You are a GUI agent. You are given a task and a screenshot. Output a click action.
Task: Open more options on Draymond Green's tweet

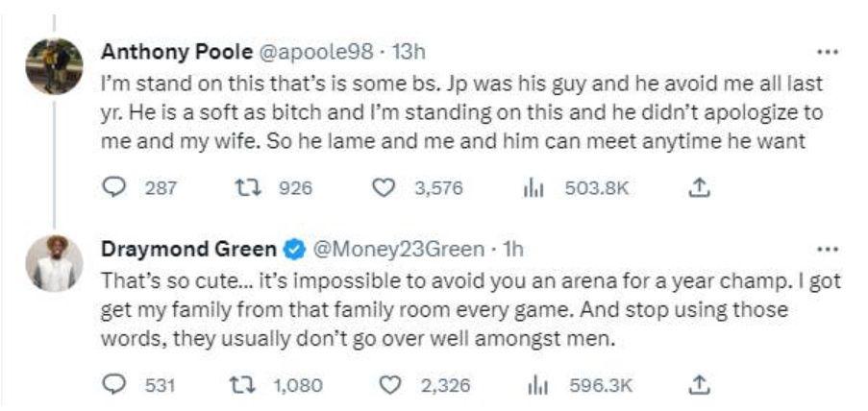point(825,249)
